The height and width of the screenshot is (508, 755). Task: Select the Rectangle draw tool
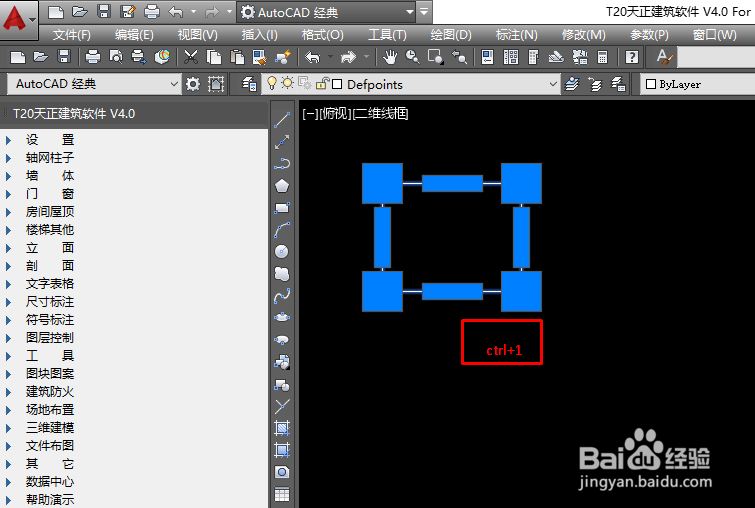(282, 208)
